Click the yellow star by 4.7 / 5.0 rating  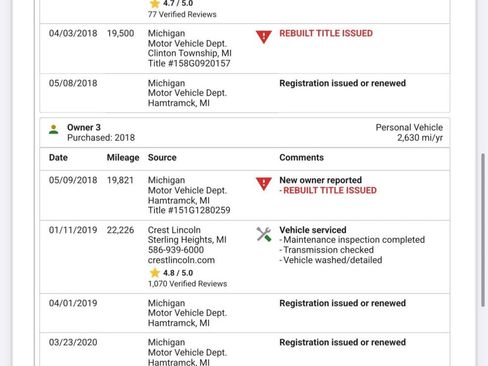[x=155, y=4]
